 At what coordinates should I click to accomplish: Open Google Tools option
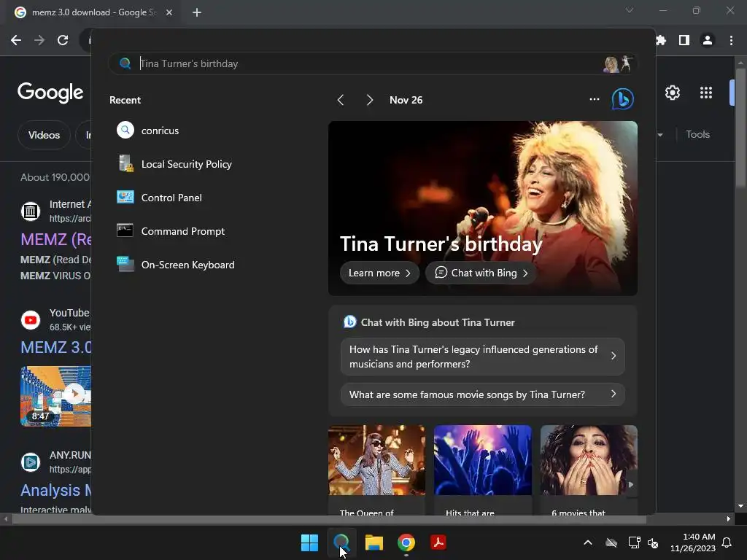[697, 134]
